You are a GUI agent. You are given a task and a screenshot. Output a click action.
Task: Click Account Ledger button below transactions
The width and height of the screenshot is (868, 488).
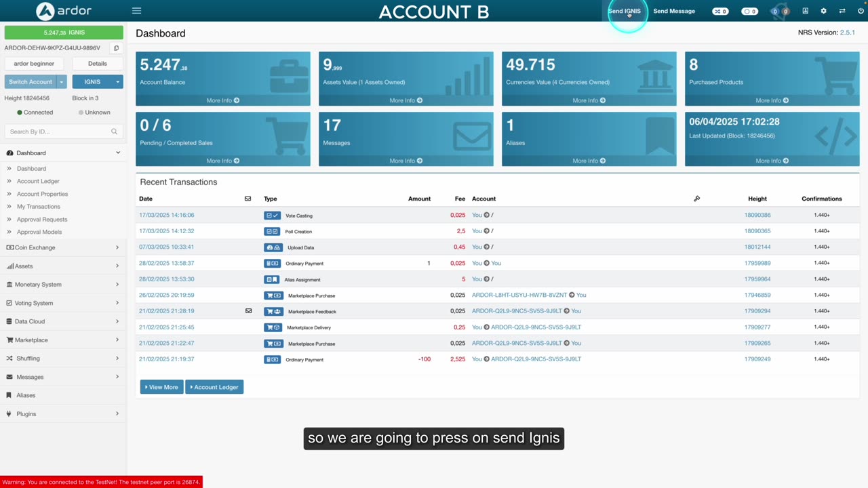pyautogui.click(x=214, y=387)
